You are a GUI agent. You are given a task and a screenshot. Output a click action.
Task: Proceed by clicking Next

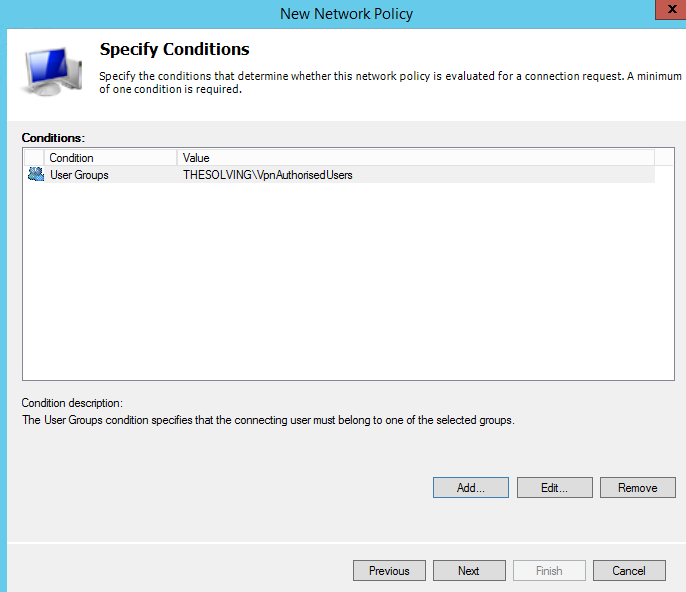[469, 571]
